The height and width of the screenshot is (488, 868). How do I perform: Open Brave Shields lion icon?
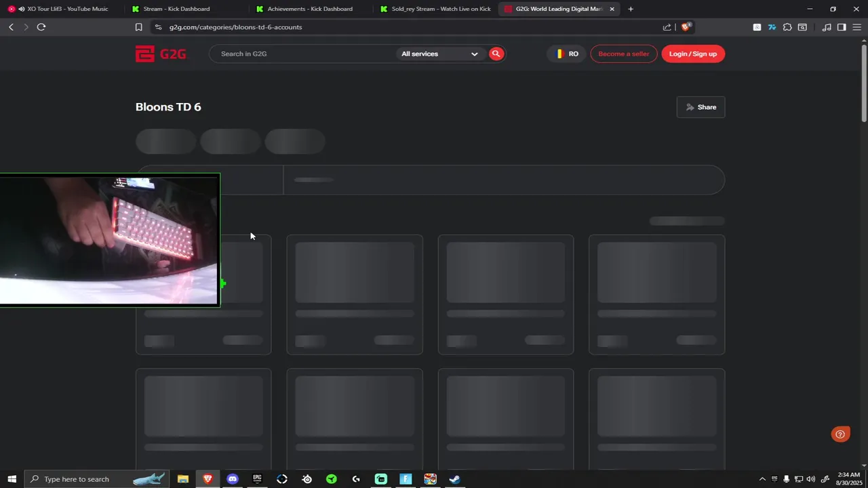tap(685, 27)
